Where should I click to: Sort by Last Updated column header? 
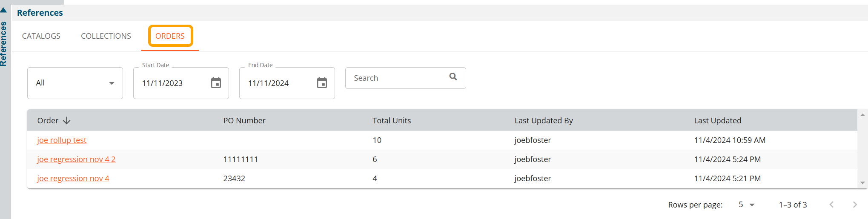(x=717, y=121)
